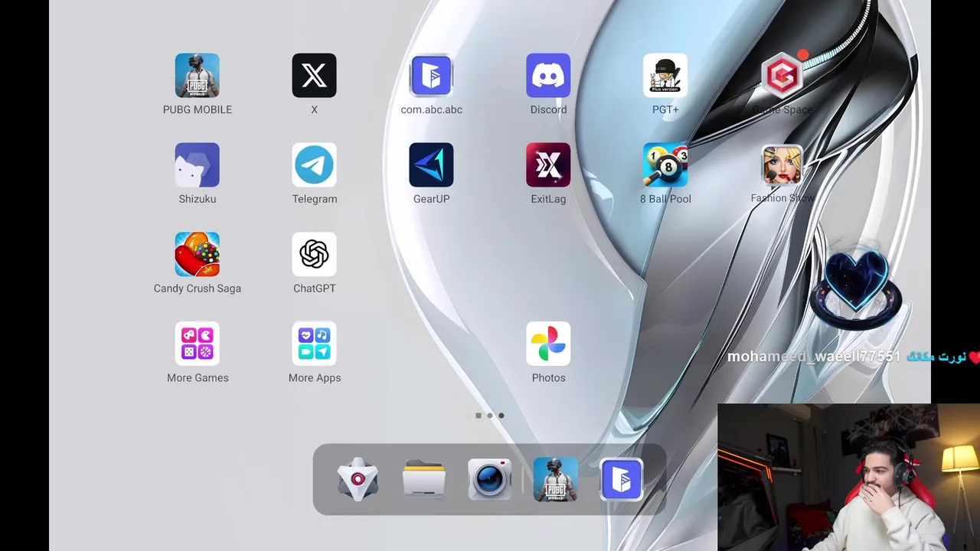This screenshot has width=980, height=551.
Task: Launch the PGT+ app
Action: coord(665,75)
